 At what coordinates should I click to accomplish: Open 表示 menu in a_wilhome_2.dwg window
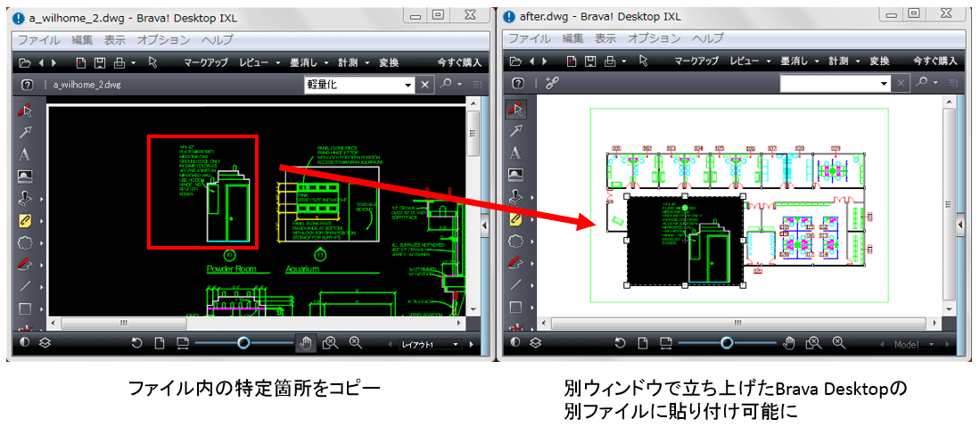tap(114, 39)
